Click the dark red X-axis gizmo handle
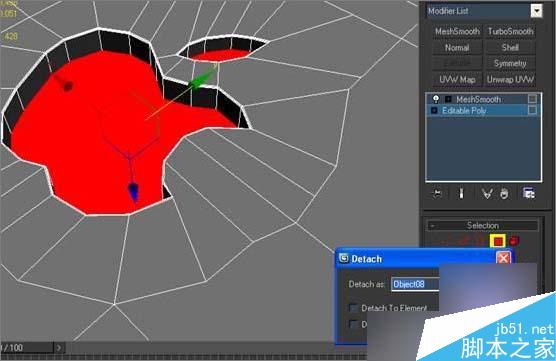 coord(67,85)
